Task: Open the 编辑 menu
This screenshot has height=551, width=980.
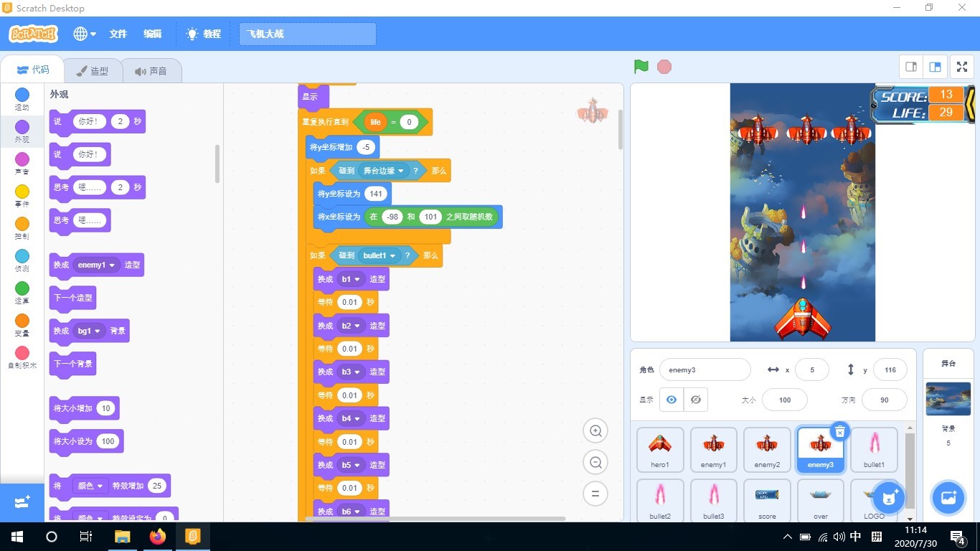Action: pos(153,34)
